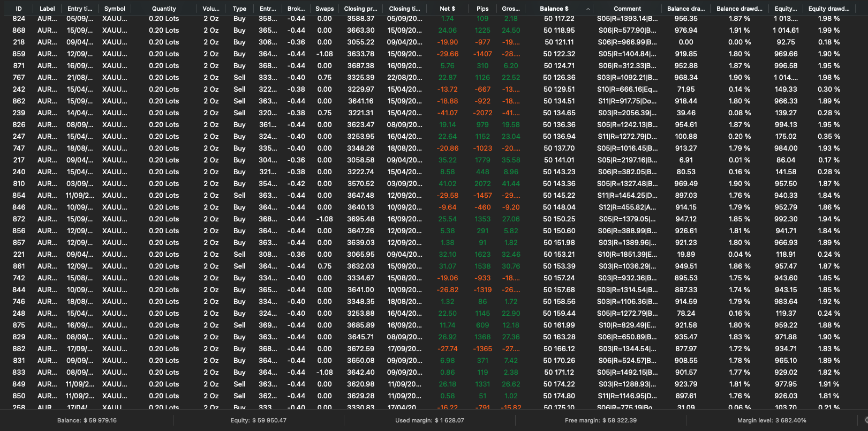The width and height of the screenshot is (868, 431).
Task: Select closing price 3687.38 cell
Action: (360, 66)
